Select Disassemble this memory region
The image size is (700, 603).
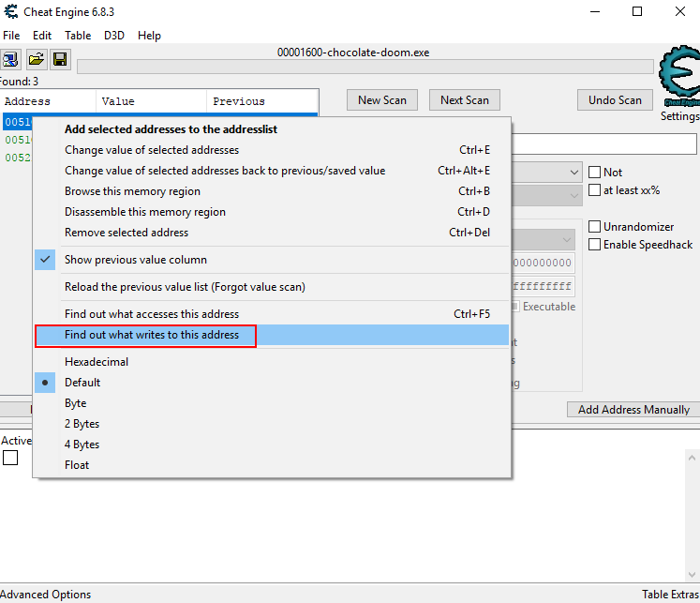click(145, 212)
